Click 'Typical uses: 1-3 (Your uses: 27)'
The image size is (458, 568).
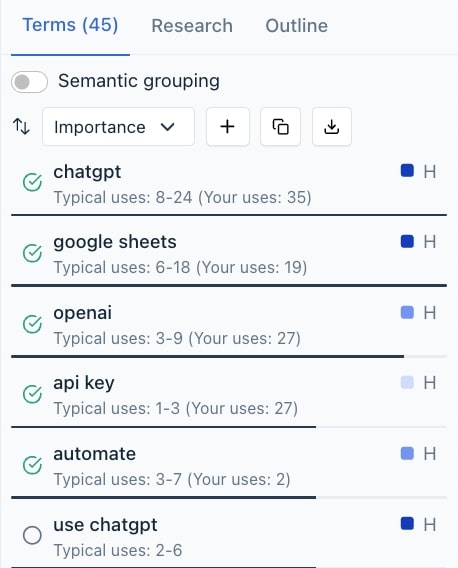[176, 409]
